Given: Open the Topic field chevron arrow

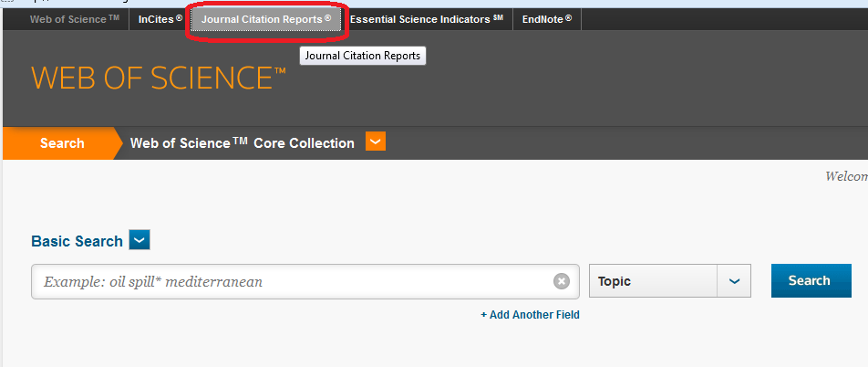Looking at the screenshot, I should 734,281.
